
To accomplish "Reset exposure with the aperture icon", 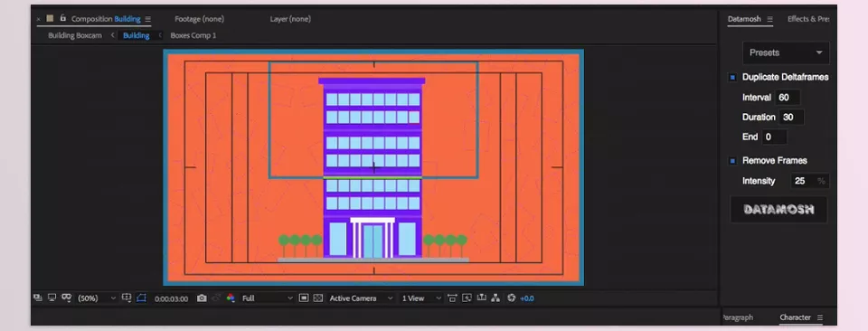I will (x=511, y=298).
